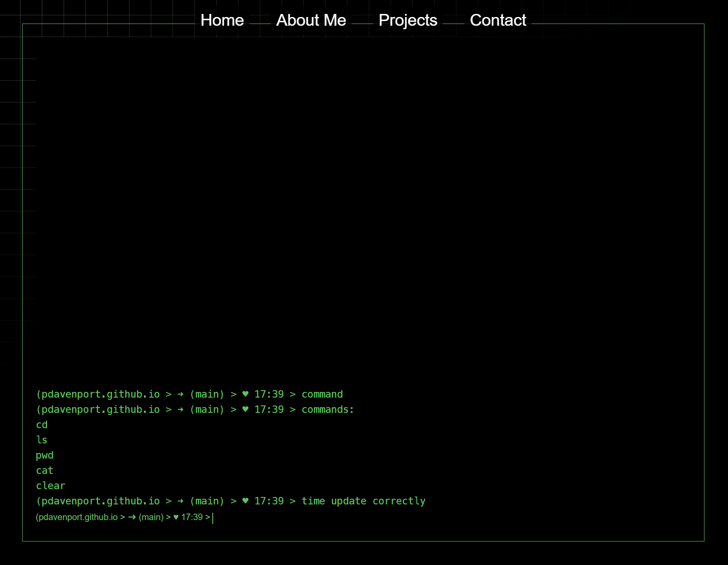Viewport: 728px width, 565px height.
Task: Open the Contact page
Action: [498, 20]
